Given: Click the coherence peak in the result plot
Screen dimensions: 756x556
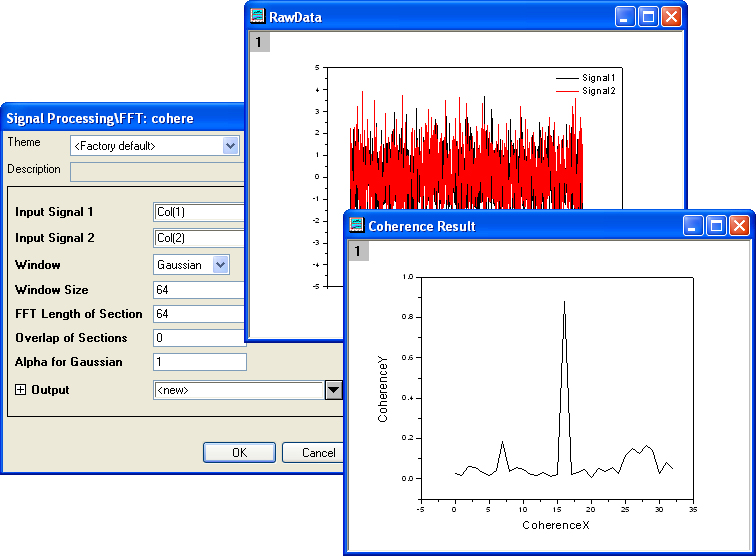Looking at the screenshot, I should coord(564,302).
